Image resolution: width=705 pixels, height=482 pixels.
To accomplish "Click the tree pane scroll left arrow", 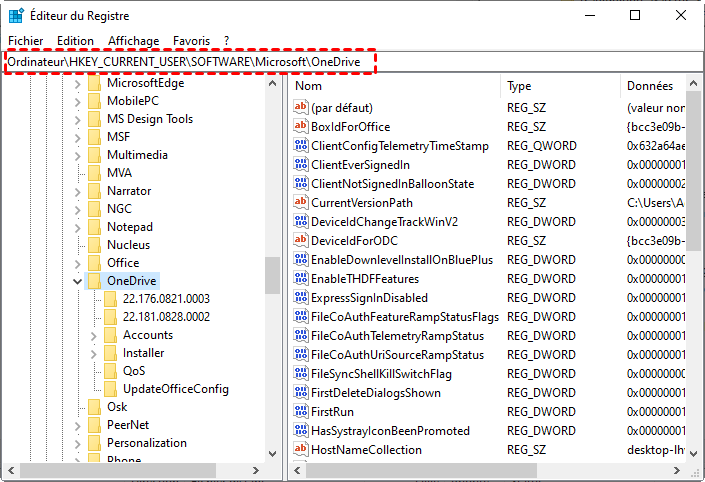I will coord(11,470).
